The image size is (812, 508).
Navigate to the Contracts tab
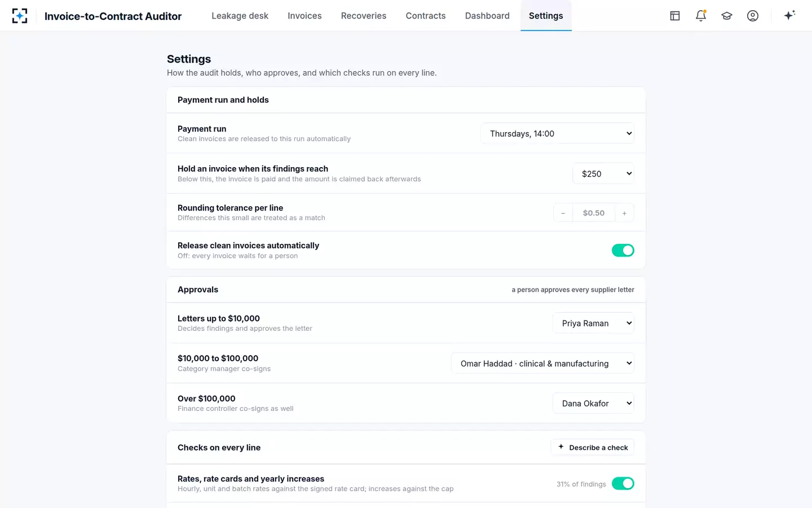[x=426, y=16]
